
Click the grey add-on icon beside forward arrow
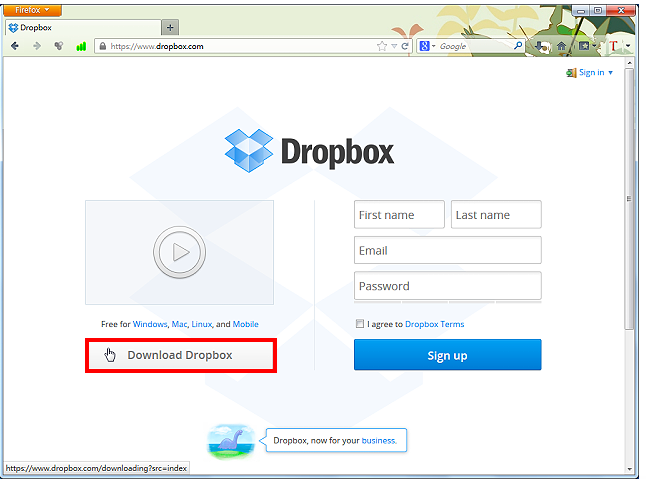(x=59, y=46)
